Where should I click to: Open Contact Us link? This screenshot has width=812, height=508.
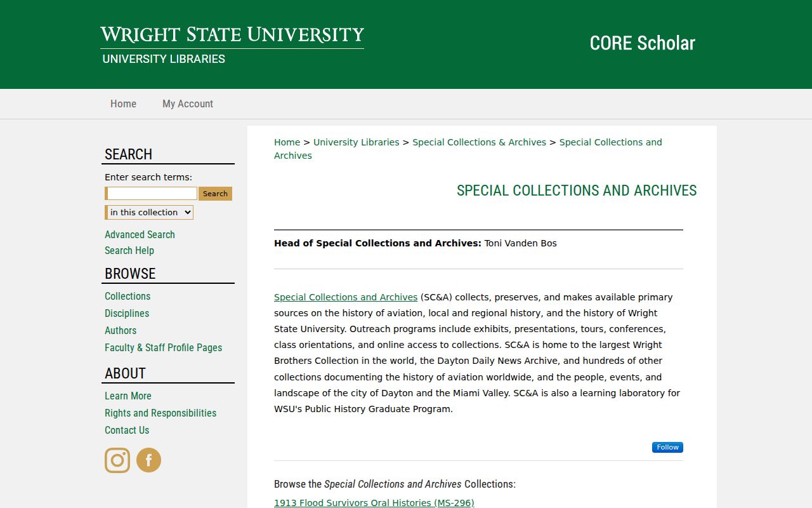pos(127,430)
